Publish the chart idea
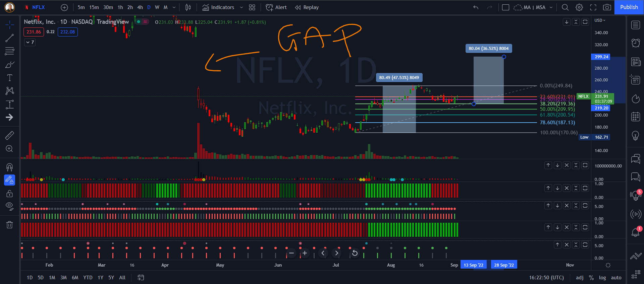The height and width of the screenshot is (284, 644). pyautogui.click(x=629, y=7)
